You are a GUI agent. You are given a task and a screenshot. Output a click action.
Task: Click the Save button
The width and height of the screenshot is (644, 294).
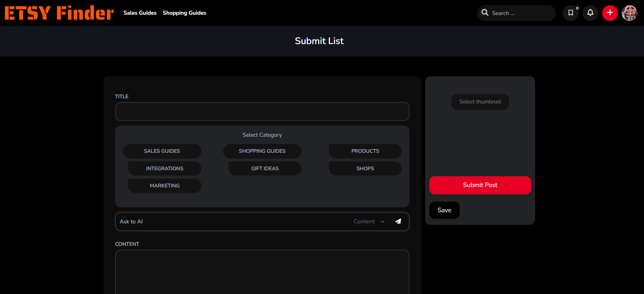pyautogui.click(x=444, y=210)
